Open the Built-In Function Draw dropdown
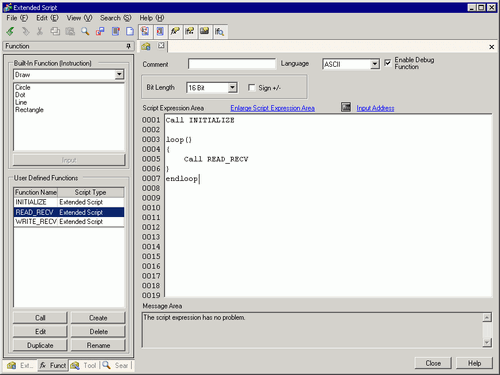Image resolution: width=500 pixels, height=375 pixels. click(119, 74)
